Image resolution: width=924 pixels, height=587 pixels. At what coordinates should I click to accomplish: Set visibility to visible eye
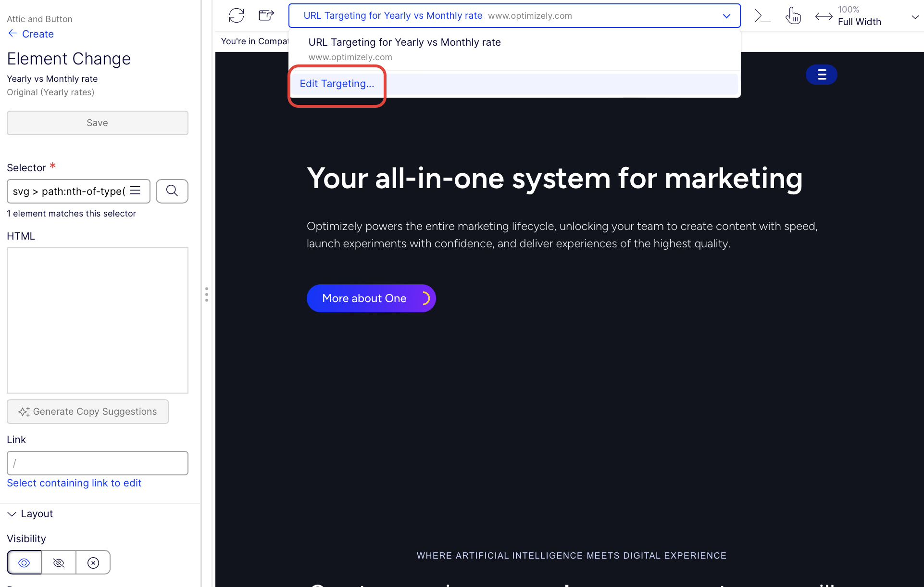coord(24,562)
